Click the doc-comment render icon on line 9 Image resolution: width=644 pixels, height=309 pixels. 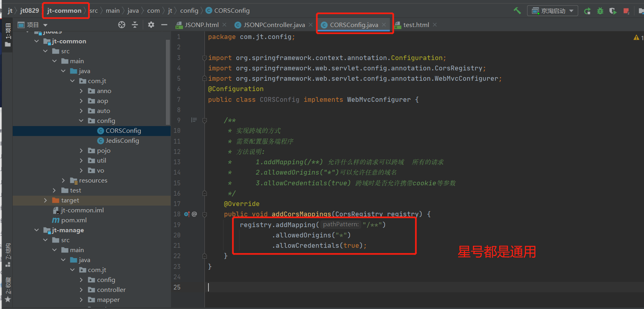tap(194, 120)
